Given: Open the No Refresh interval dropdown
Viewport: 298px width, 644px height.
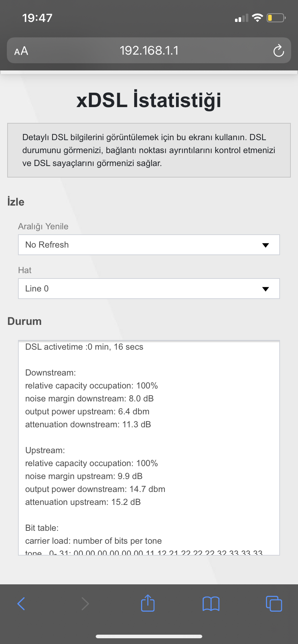Looking at the screenshot, I should (149, 245).
